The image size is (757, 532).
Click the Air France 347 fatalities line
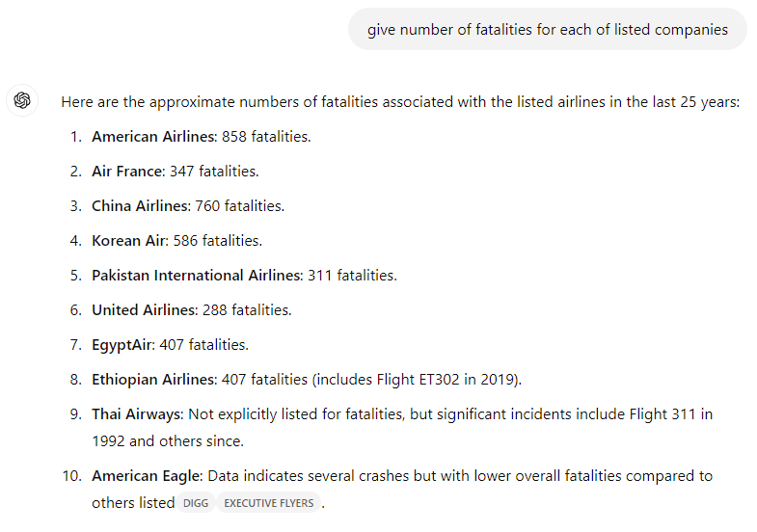tap(176, 172)
